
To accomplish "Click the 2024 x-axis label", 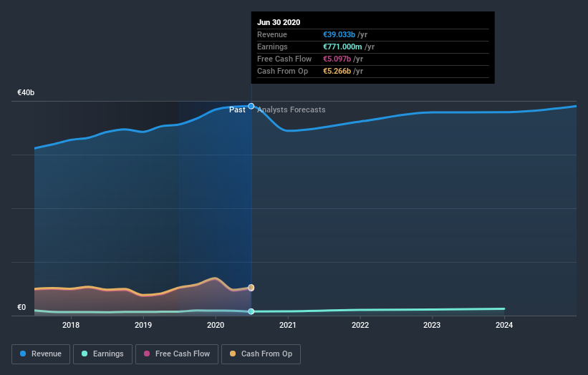I will click(x=504, y=325).
